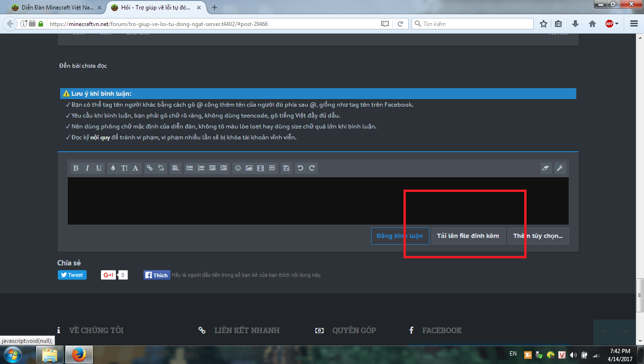
Task: Click Tải lên file đính kèm button
Action: point(468,236)
